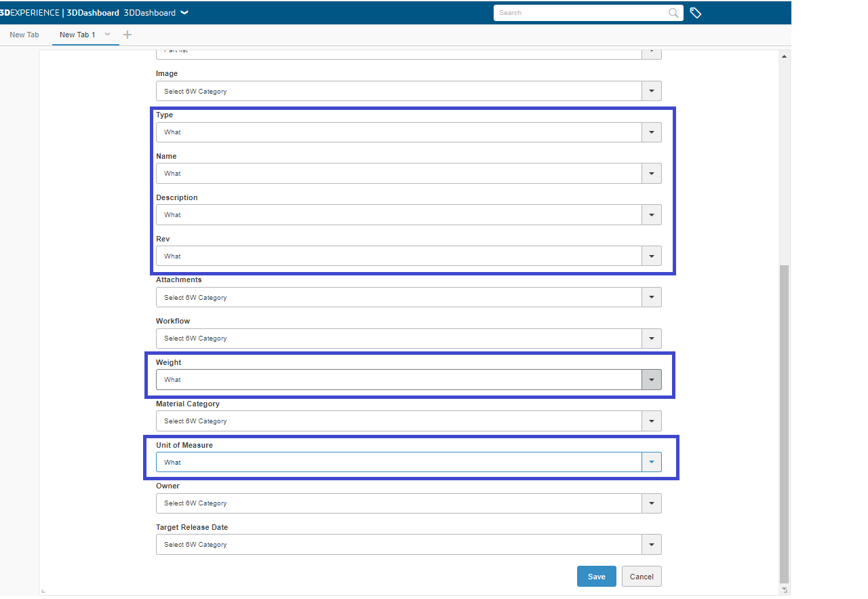
Task: Open the Workflow category combo box
Action: [x=399, y=339]
